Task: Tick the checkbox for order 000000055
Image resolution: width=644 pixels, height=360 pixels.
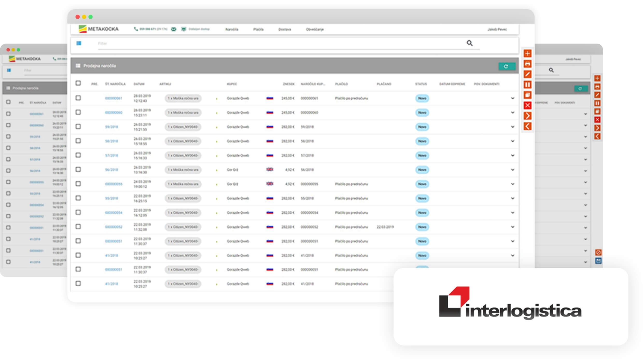Action: click(x=78, y=184)
